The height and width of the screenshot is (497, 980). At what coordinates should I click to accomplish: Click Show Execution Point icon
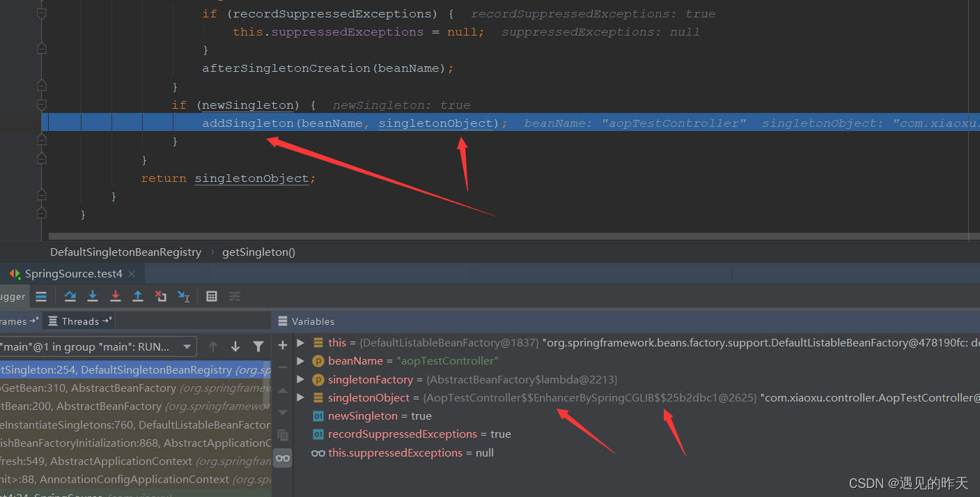(41, 296)
